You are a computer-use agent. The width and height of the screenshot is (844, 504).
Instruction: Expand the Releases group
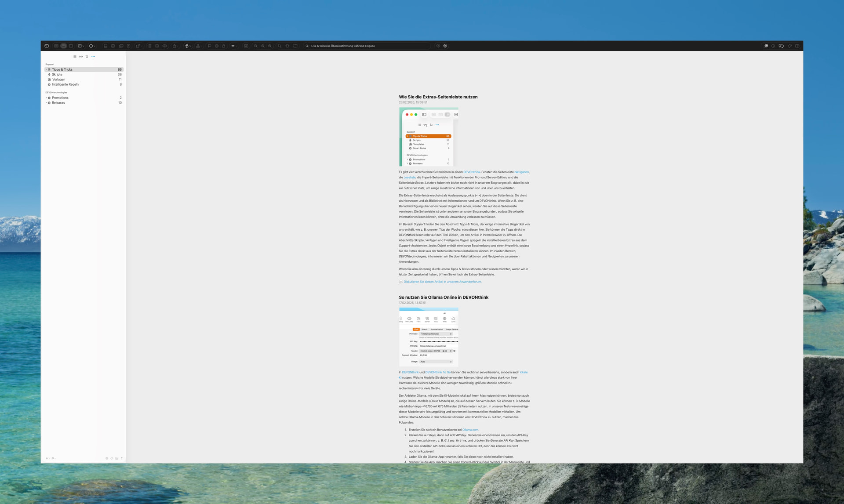point(46,103)
